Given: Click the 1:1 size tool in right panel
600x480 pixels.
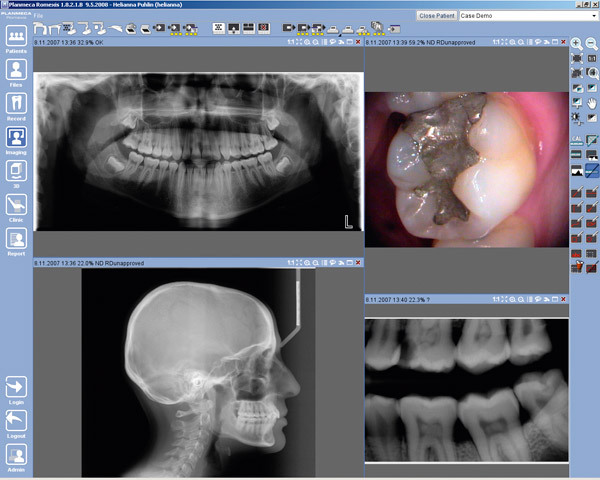Looking at the screenshot, I should [592, 58].
